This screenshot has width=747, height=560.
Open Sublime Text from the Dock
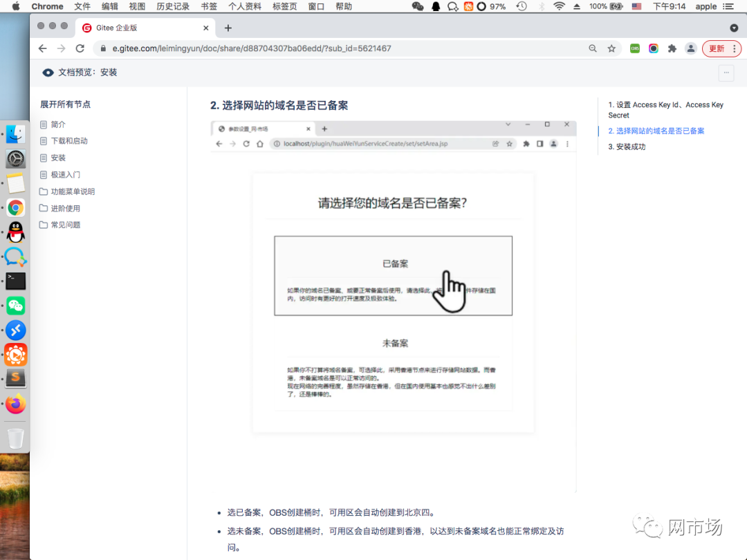point(15,379)
